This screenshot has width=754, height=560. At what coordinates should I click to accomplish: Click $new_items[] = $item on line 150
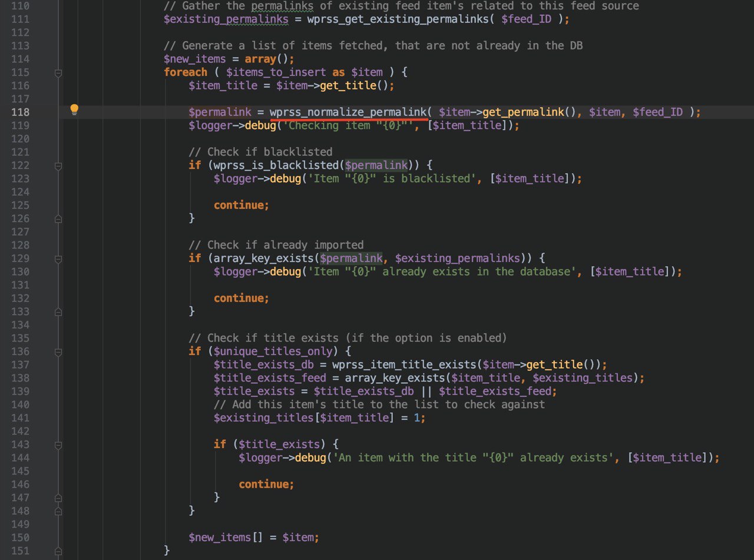coord(254,537)
